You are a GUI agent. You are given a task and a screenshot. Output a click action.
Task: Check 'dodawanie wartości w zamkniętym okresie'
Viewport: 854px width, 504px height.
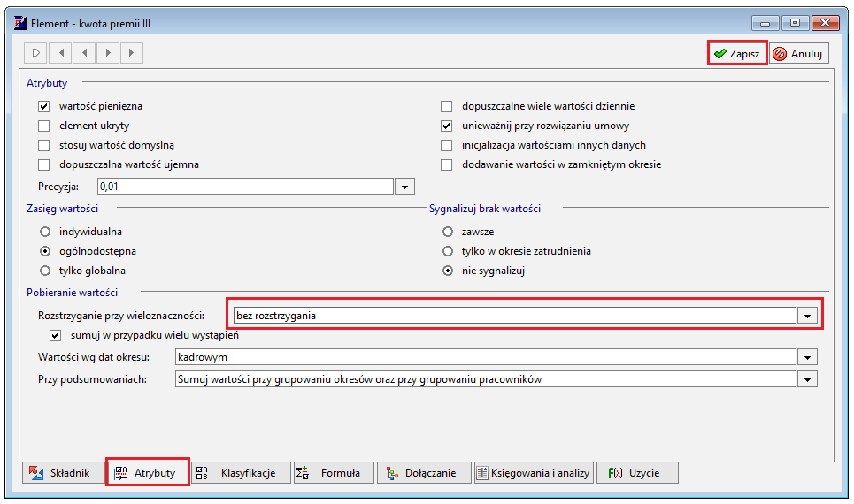click(447, 165)
